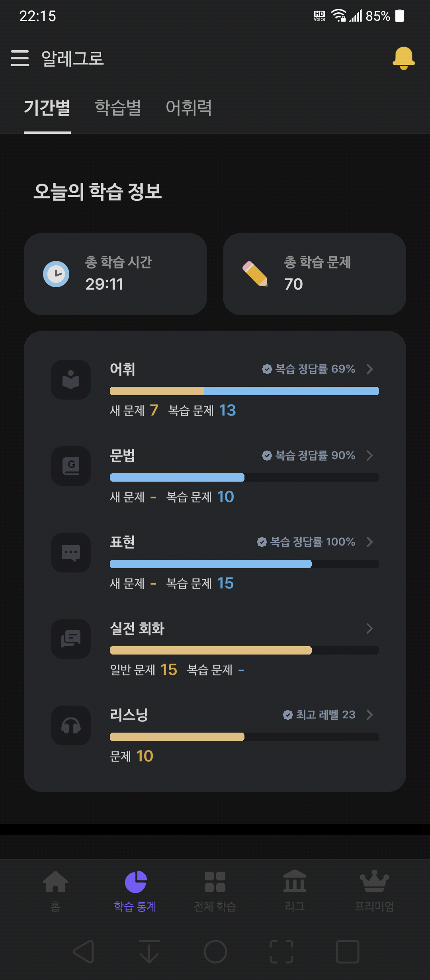Tap the expression speech bubble icon
The height and width of the screenshot is (980, 430).
[71, 553]
